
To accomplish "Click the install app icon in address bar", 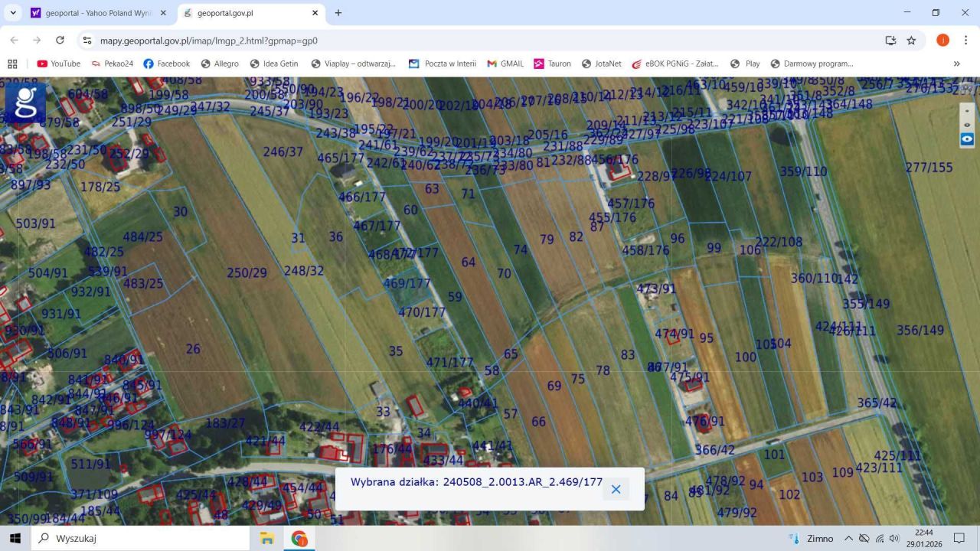I will click(x=890, y=41).
